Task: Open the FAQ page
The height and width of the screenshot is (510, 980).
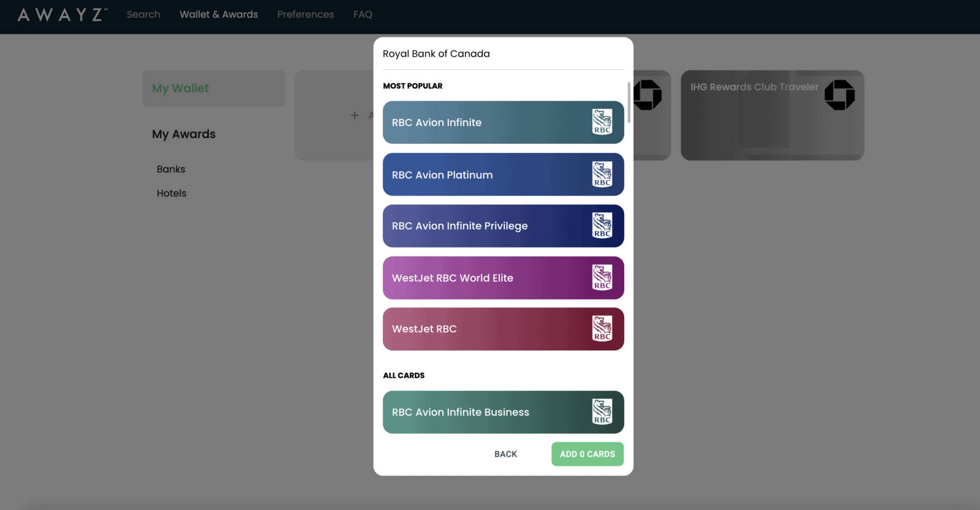Action: [363, 14]
